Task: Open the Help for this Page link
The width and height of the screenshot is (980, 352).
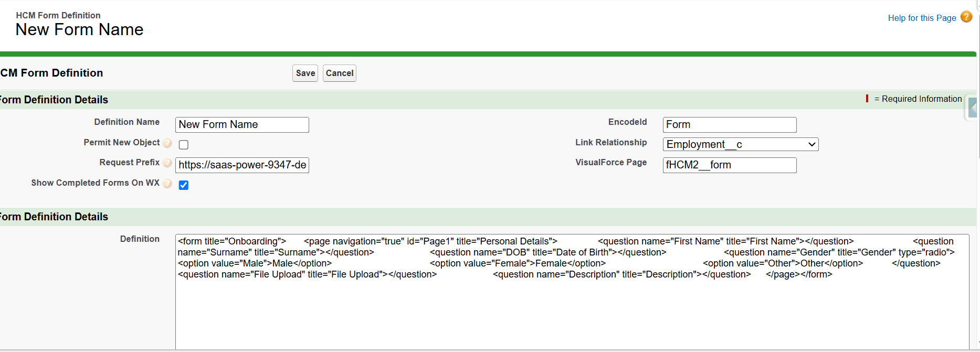Action: 922,18
